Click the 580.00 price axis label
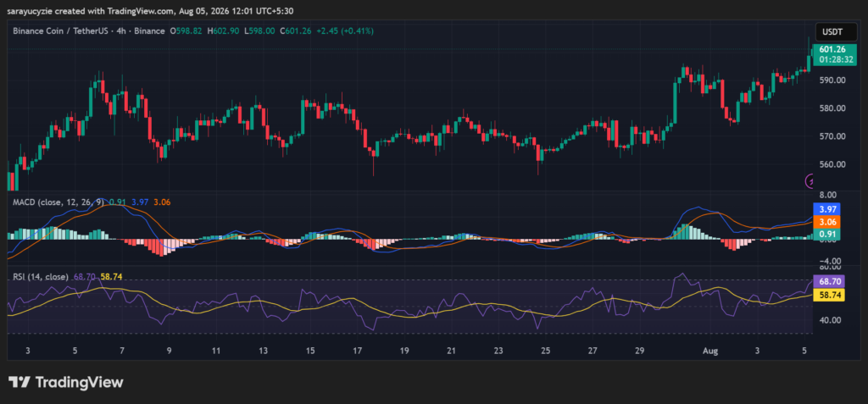This screenshot has width=868, height=404. pos(832,108)
